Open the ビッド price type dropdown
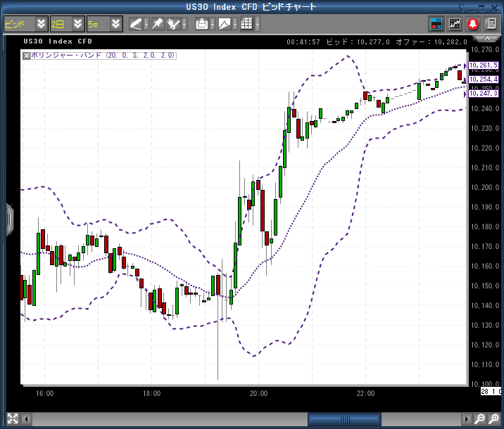This screenshot has height=429, width=504. coord(41,24)
